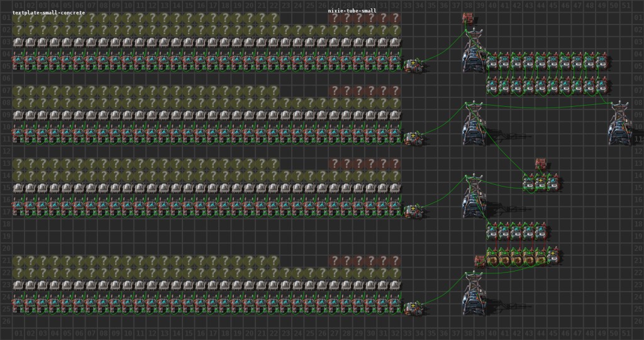This screenshot has width=644, height=340.
Task: Click the left row label "26"
Action: pos(6,321)
